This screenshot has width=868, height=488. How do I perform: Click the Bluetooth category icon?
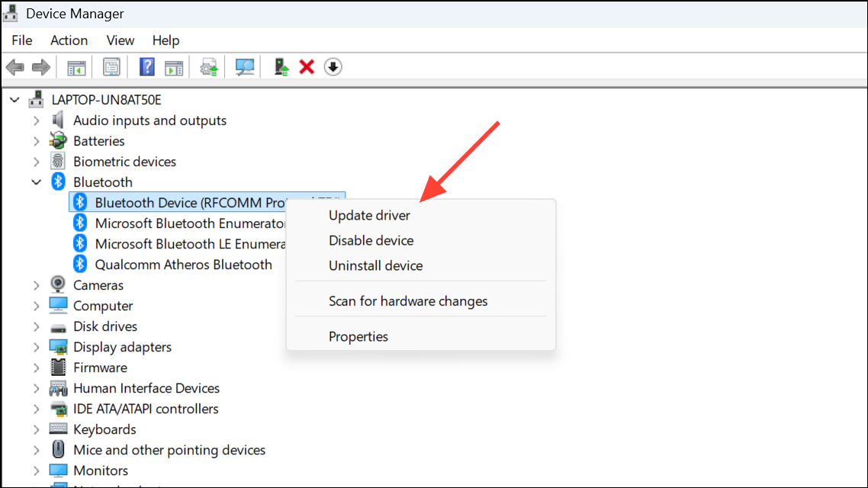click(58, 181)
